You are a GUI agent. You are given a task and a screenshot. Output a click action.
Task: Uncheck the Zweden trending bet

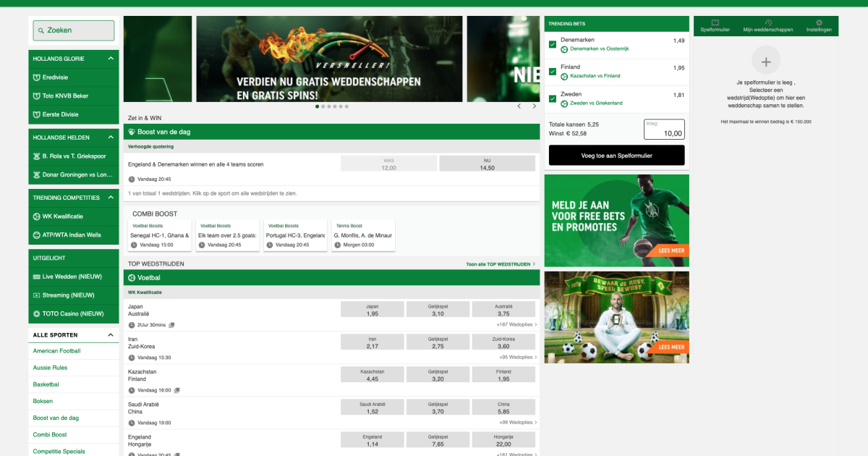pyautogui.click(x=553, y=98)
